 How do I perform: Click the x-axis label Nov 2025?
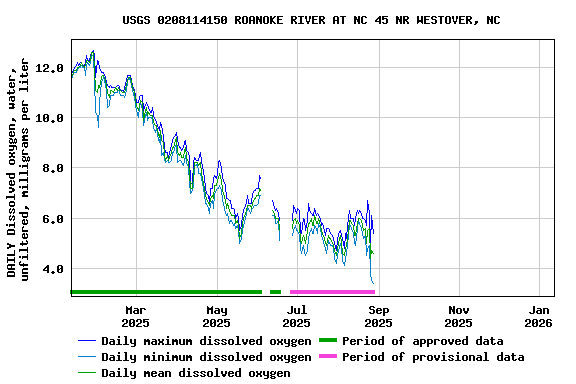458,316
